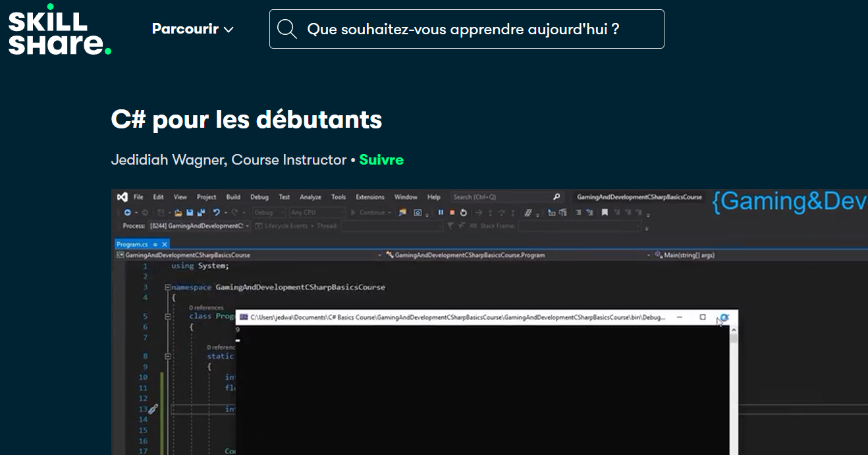Click the '0 references' CodeLens above class
This screenshot has height=455, width=868.
[x=206, y=308]
